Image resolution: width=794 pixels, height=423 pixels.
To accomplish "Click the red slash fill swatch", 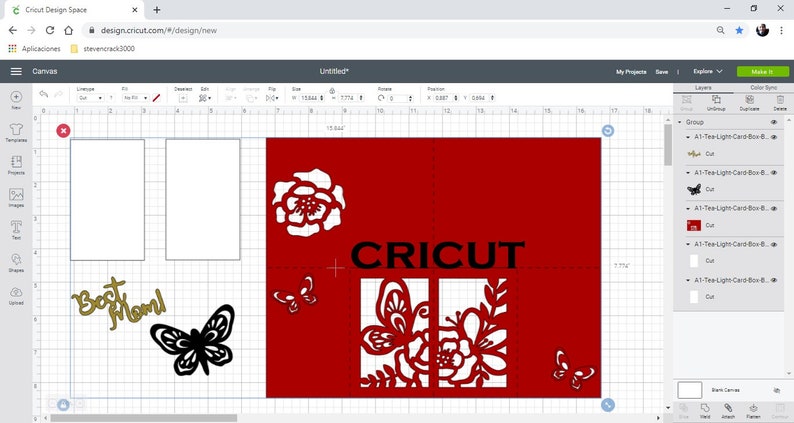I will (156, 98).
